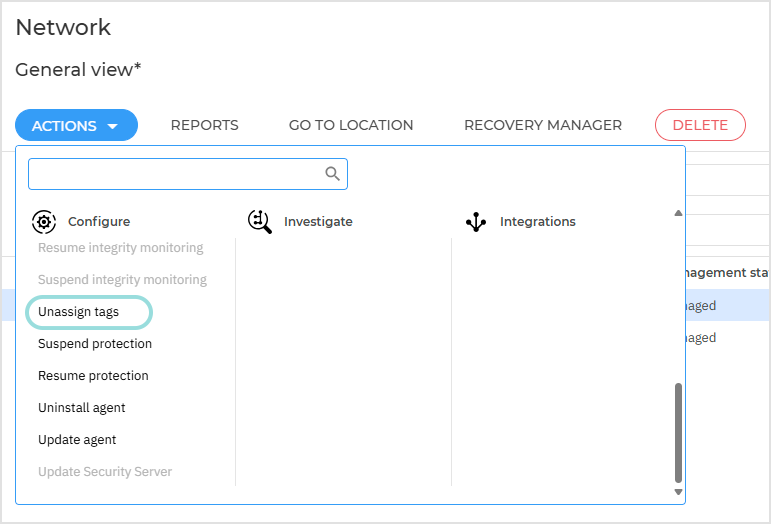Click the scrollbar down arrow
This screenshot has height=524, width=771.
[678, 492]
